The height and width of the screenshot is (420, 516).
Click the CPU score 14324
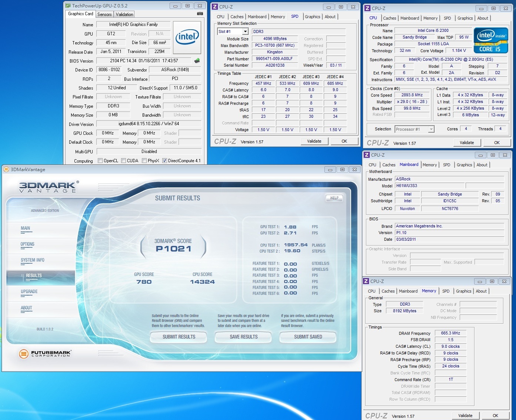[x=202, y=282]
